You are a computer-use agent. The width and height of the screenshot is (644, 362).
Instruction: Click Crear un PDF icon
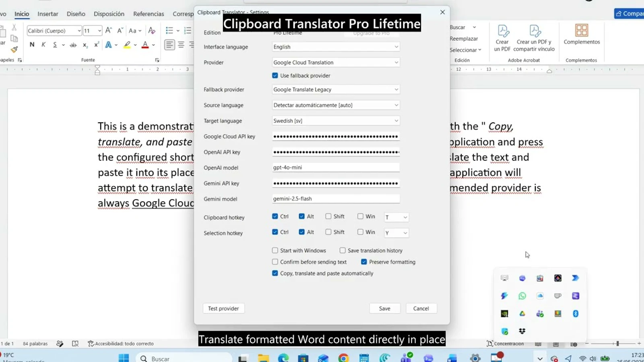point(502,38)
